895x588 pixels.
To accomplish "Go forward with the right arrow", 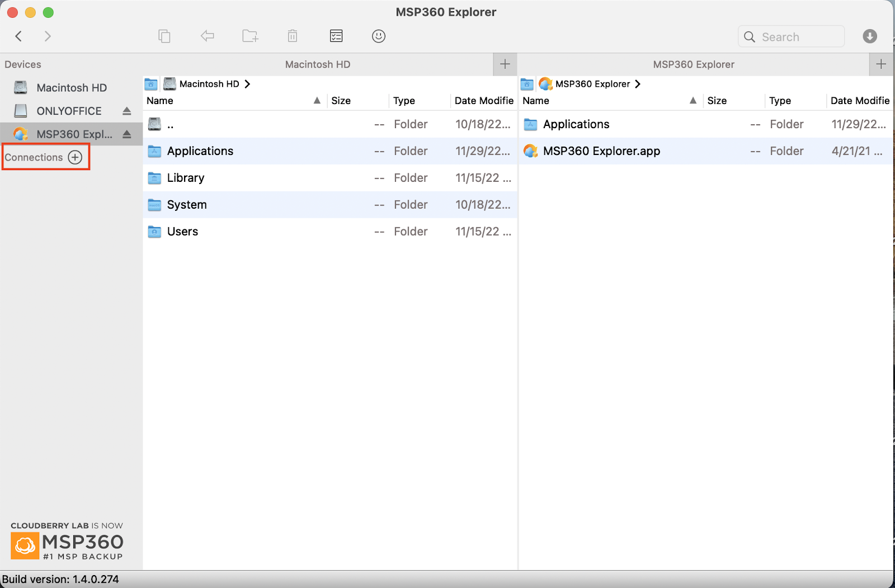I will [48, 36].
